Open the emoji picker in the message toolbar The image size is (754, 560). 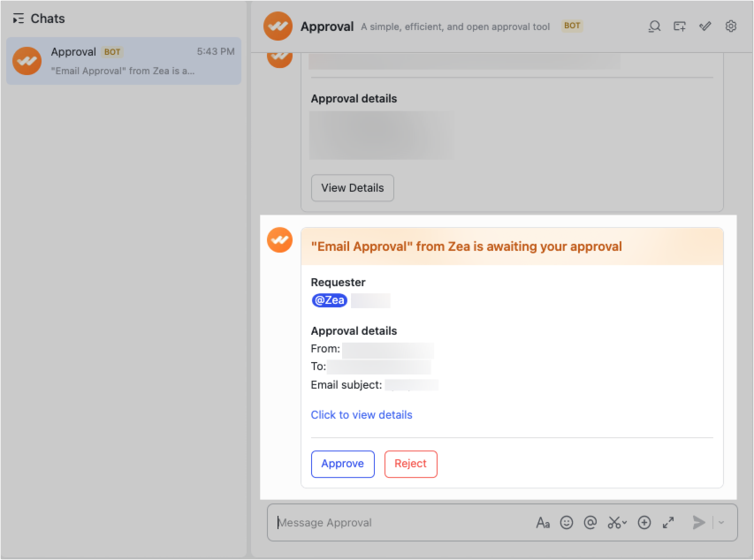[x=567, y=522]
